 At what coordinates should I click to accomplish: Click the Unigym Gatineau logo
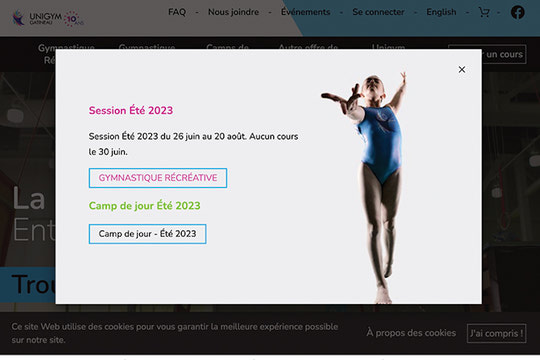(x=37, y=18)
